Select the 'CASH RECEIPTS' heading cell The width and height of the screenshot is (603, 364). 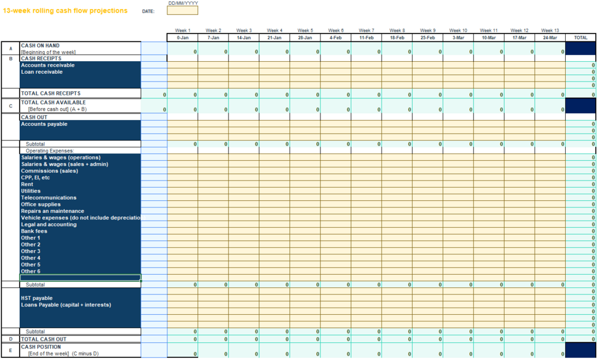[80, 58]
